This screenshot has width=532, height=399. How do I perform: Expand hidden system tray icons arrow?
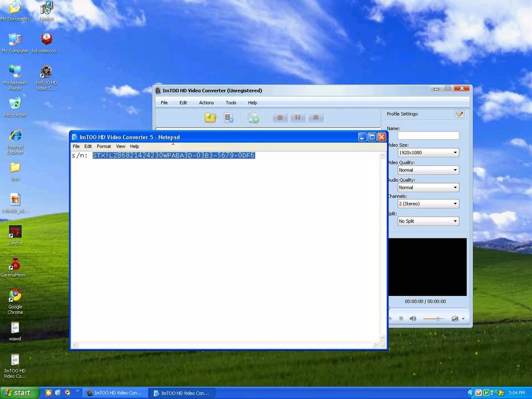(470, 393)
